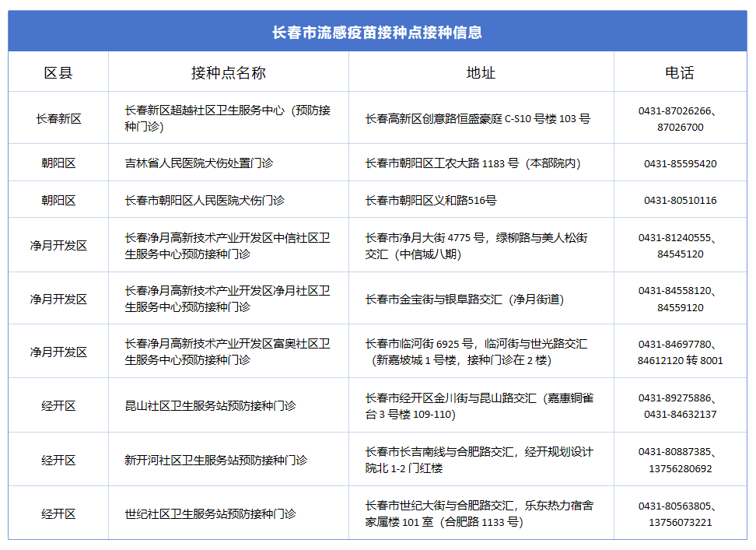Click address 长春市朝阳区义和路516号
Screen dimensions: 756x550
click(431, 200)
